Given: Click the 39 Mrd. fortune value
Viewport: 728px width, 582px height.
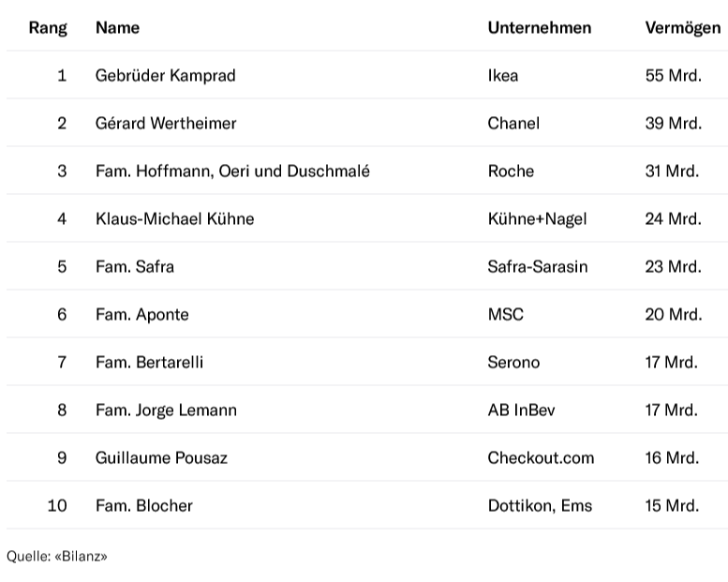Looking at the screenshot, I should pos(674,123).
